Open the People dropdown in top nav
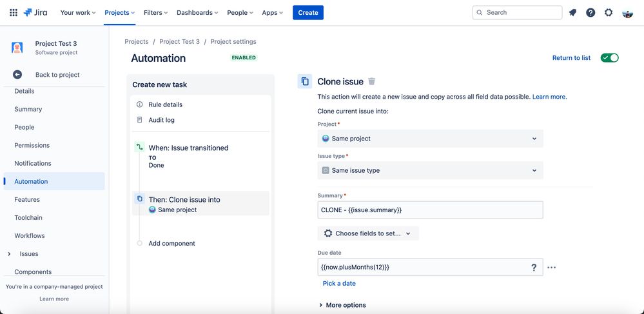This screenshot has width=644, height=314. [x=240, y=13]
